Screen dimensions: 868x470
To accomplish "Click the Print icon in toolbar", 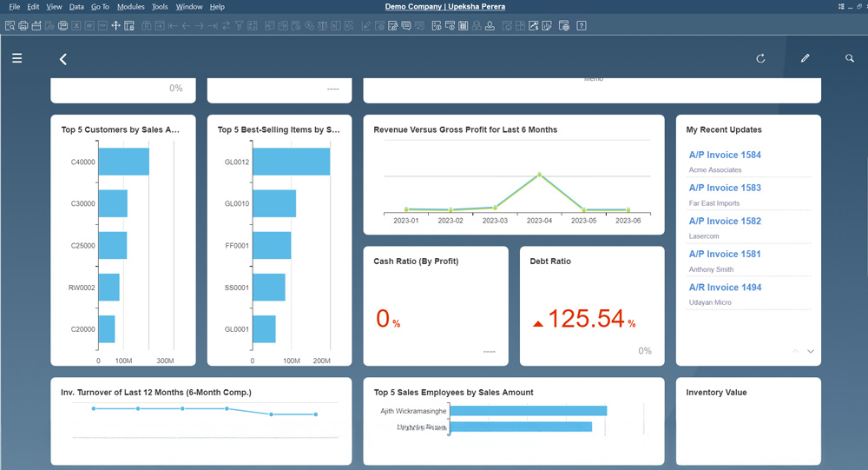I will (23, 25).
